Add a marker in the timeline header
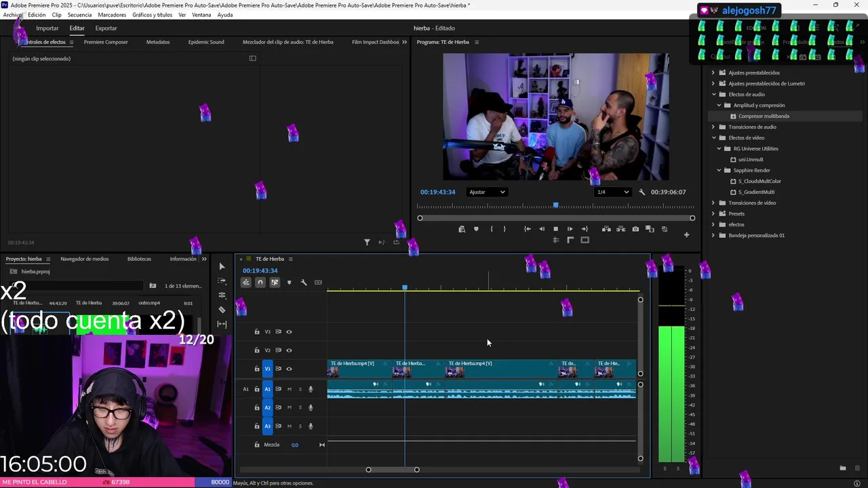 click(x=290, y=283)
